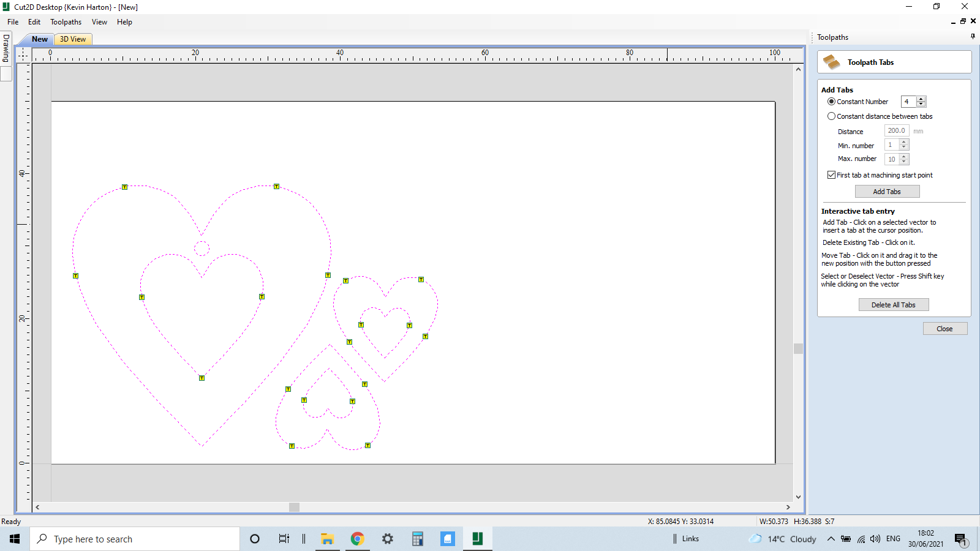
Task: Click the Links toolbar on the taskbar
Action: pos(690,539)
